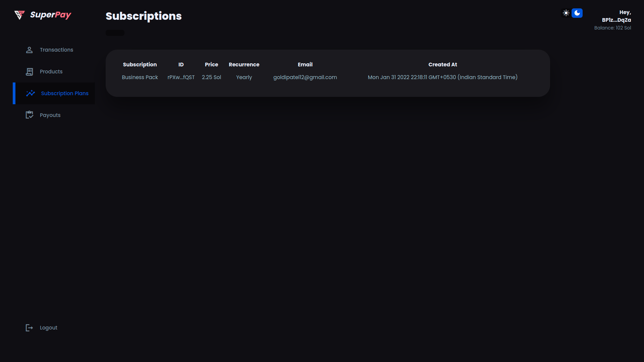Click the Subscription column header
Viewport: 644px width, 362px height.
[140, 65]
